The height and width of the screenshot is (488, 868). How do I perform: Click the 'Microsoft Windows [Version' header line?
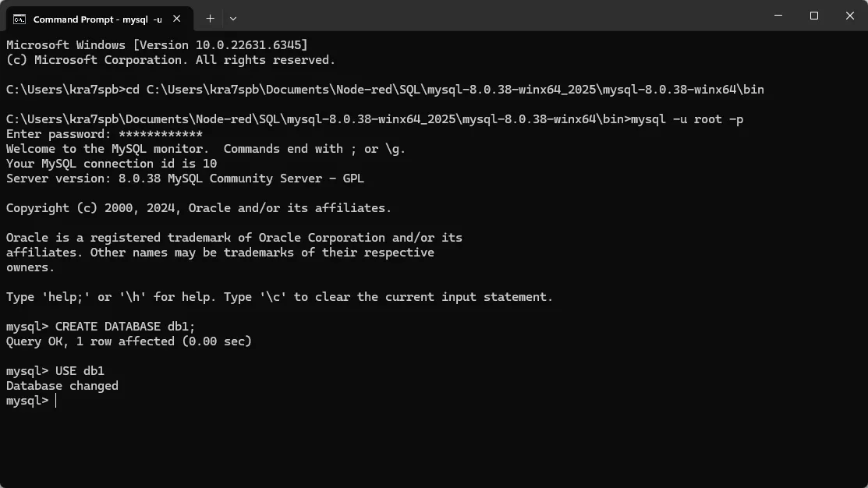click(x=156, y=45)
